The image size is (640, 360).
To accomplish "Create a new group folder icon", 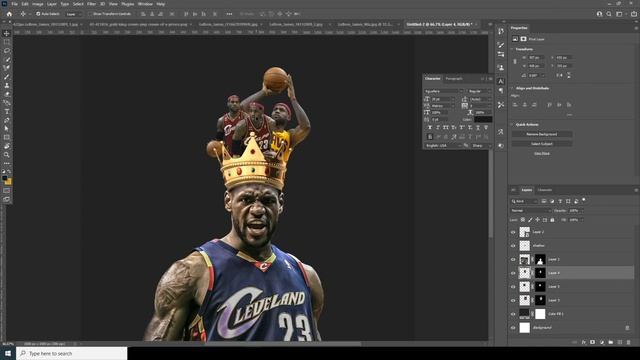I will pos(611,342).
